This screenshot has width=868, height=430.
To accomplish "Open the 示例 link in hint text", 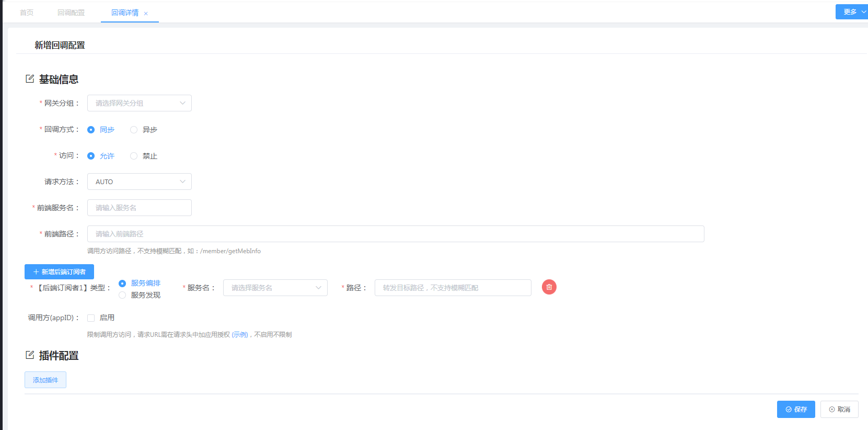I will [240, 335].
